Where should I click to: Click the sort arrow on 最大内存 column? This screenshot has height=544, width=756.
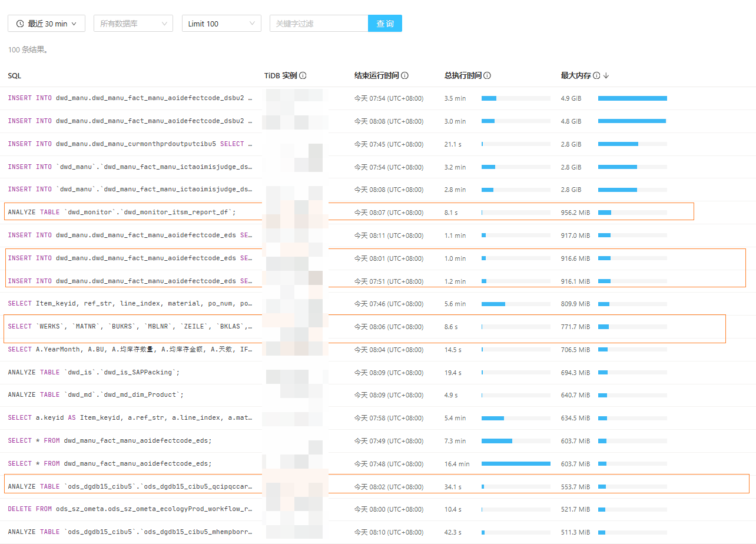coord(606,76)
